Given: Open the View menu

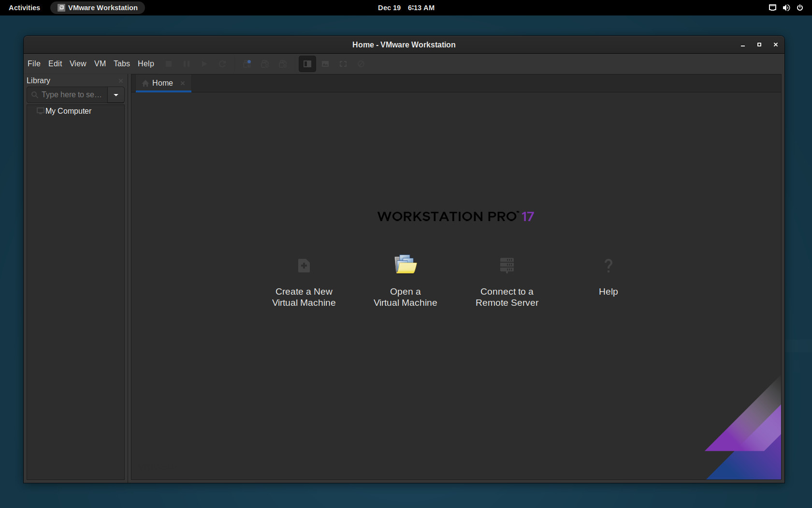Looking at the screenshot, I should click(78, 64).
